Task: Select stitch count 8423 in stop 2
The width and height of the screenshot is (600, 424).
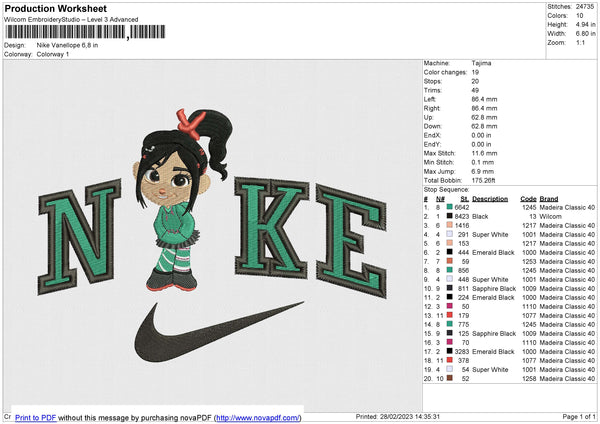Action: (462, 216)
